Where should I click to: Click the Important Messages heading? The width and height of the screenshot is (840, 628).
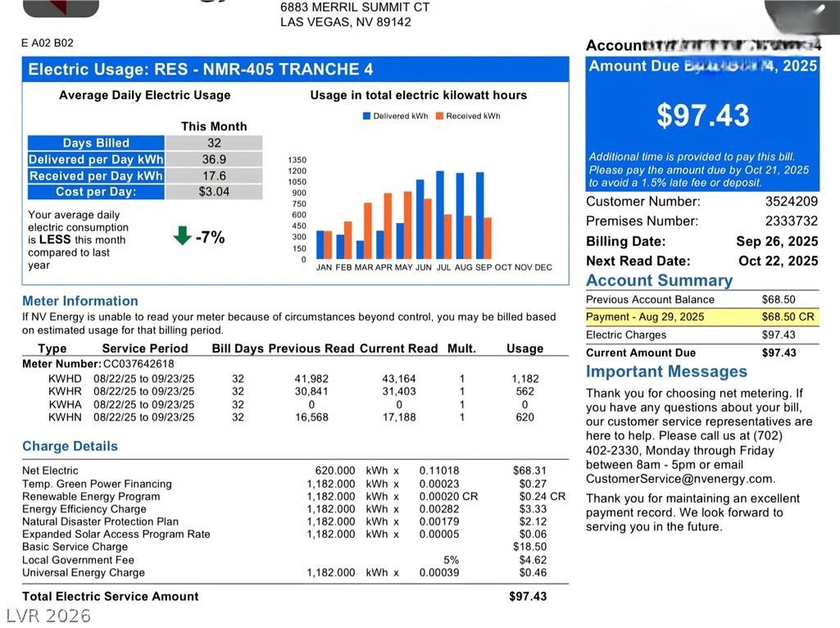click(x=666, y=371)
